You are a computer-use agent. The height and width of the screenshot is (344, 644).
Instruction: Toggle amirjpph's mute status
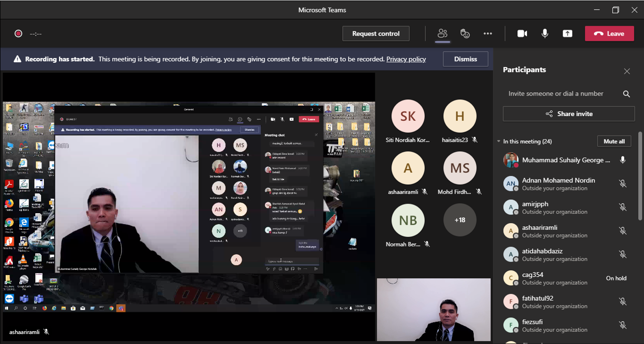[x=623, y=207]
